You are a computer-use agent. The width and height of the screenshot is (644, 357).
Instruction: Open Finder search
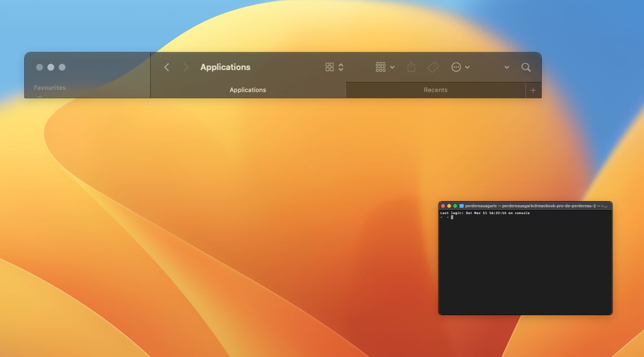525,67
